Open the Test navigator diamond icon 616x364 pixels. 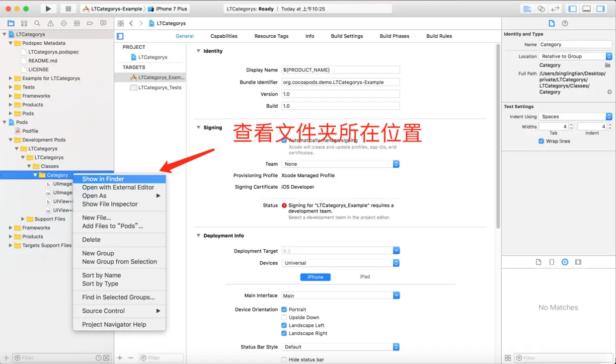coord(64,23)
